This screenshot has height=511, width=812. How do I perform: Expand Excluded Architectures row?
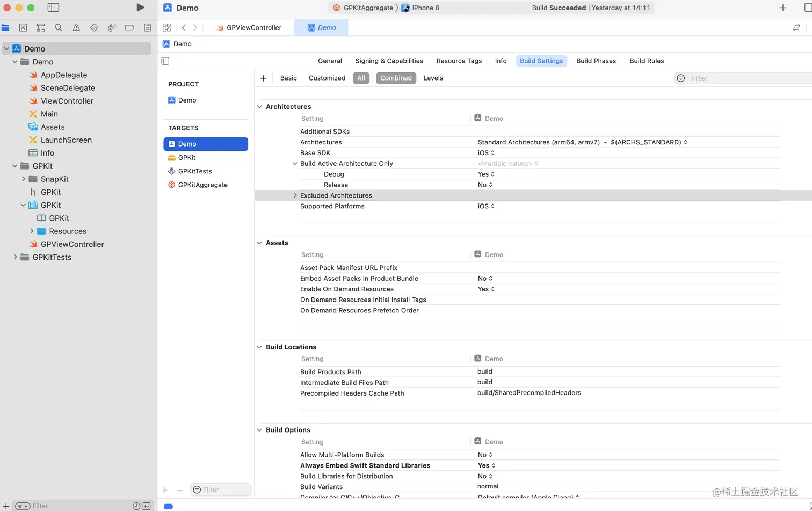pos(295,195)
